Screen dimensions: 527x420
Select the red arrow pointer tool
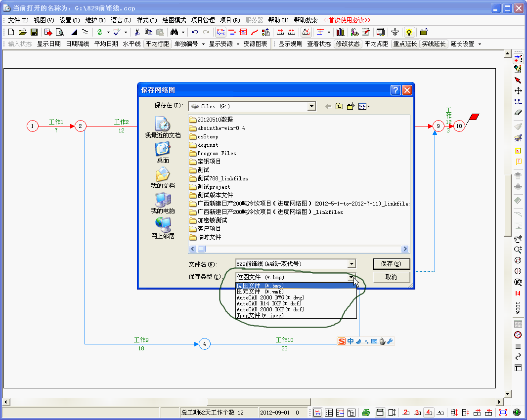(518, 80)
